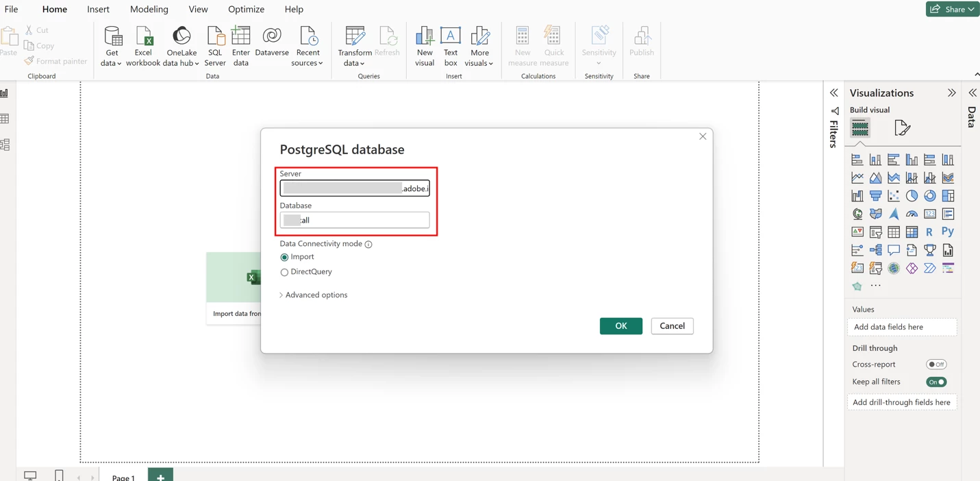Select the matrix visual

click(x=912, y=232)
